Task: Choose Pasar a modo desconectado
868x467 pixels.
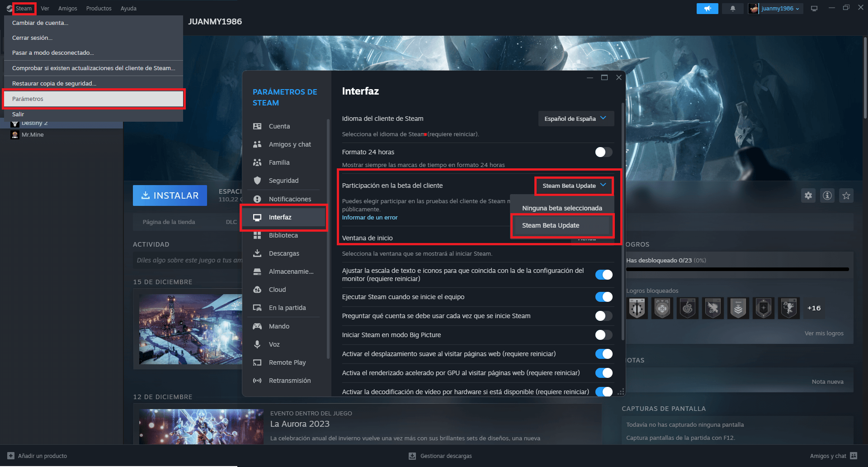Action: 94,52
